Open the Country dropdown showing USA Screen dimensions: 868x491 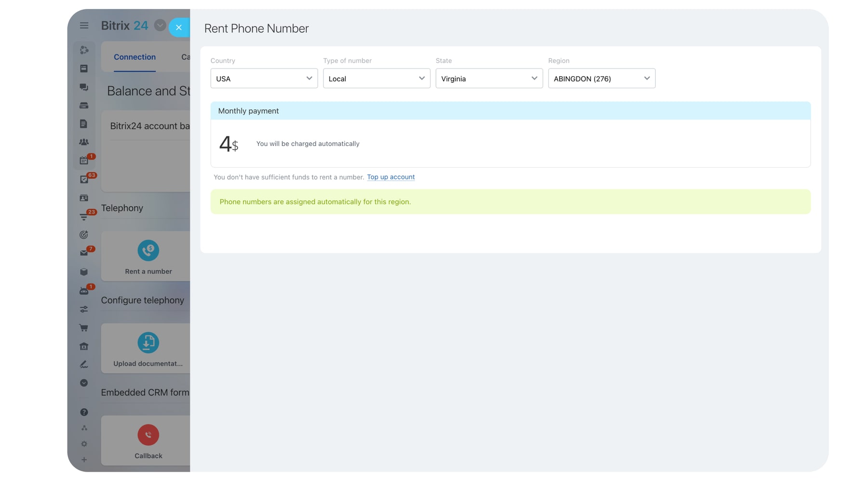[264, 79]
